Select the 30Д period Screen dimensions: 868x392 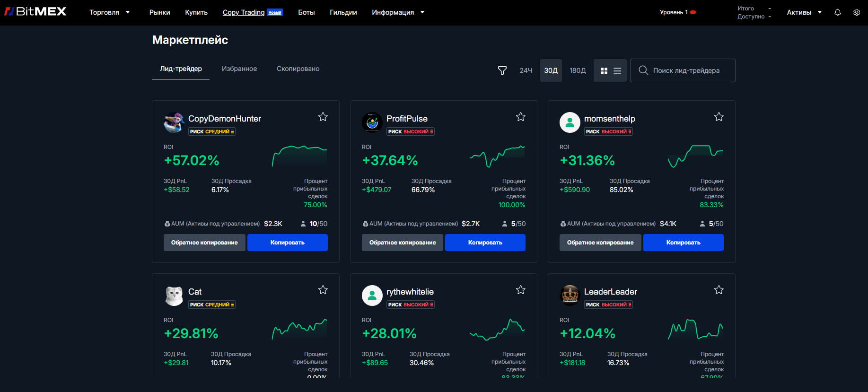pos(551,70)
